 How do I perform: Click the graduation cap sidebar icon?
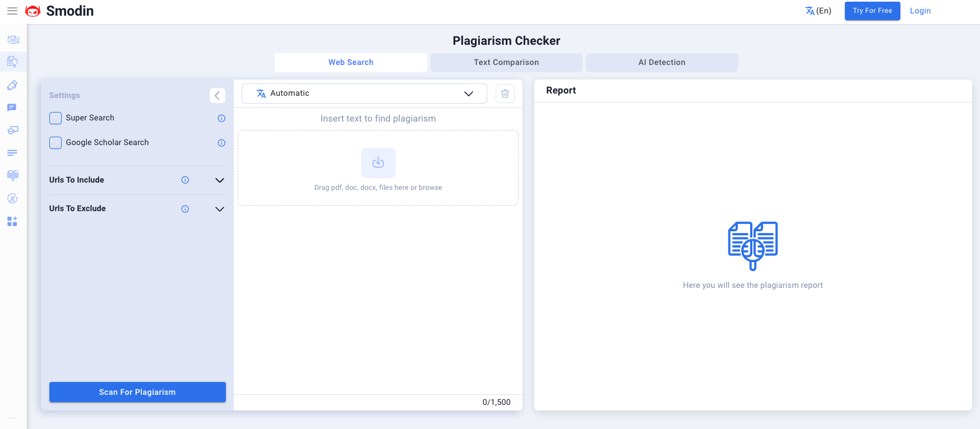12,130
